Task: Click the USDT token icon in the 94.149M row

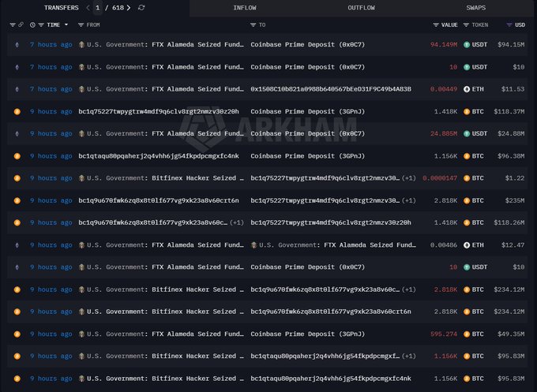Action: click(x=467, y=44)
